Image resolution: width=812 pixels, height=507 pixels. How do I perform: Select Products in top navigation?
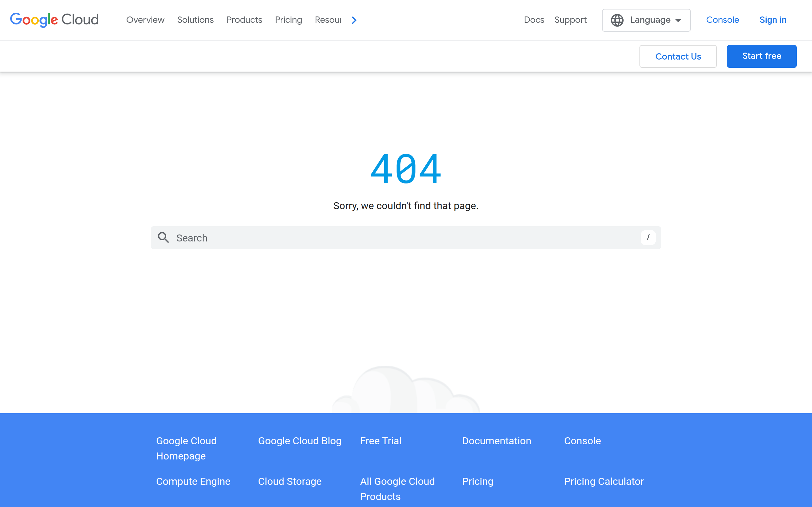[x=244, y=20]
